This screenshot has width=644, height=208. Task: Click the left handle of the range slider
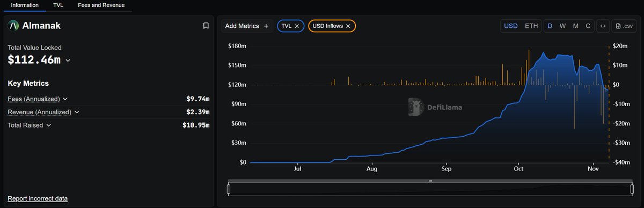pos(229,189)
